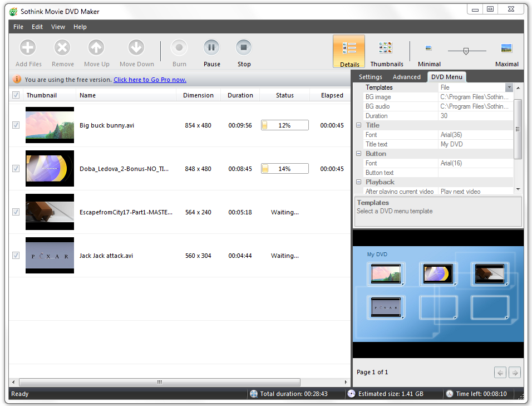Click the Estimated size disc icon
The image size is (532, 406).
click(x=352, y=394)
